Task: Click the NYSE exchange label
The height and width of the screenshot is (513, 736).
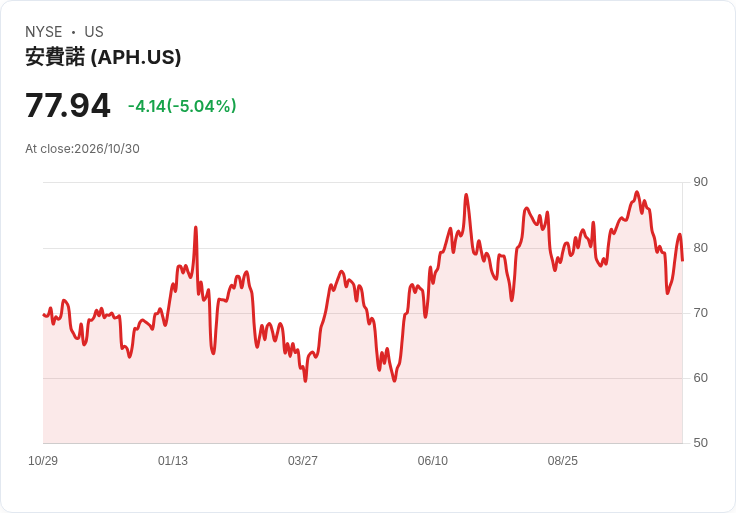Action: tap(44, 32)
